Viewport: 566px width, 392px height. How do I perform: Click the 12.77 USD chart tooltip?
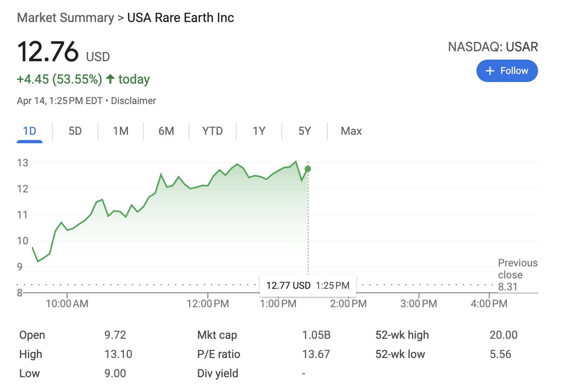[308, 285]
